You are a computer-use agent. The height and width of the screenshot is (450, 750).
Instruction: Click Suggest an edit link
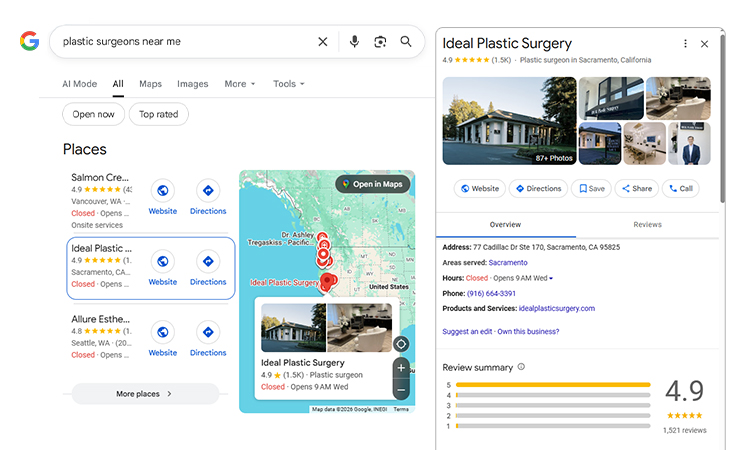[467, 331]
